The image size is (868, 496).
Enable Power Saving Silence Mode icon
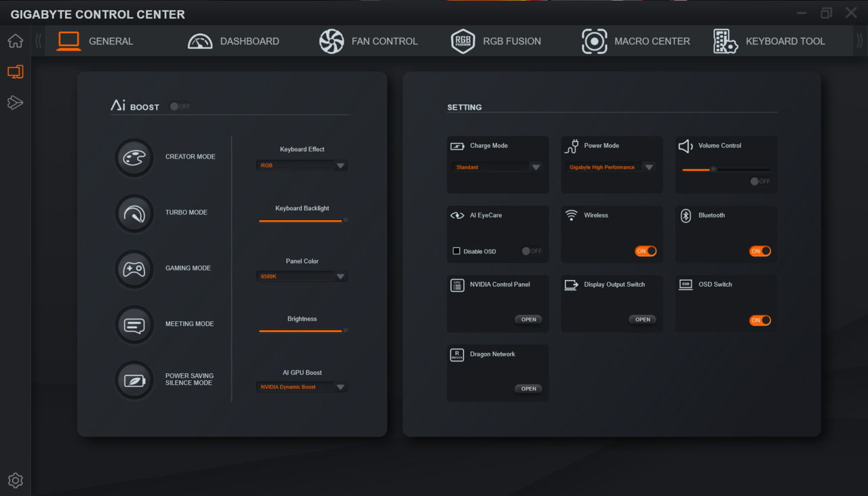point(134,380)
